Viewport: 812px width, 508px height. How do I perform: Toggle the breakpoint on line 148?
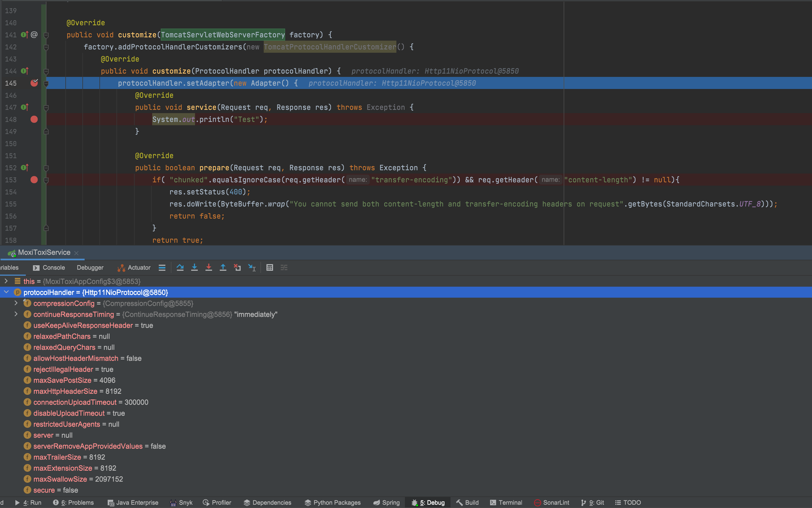click(34, 119)
